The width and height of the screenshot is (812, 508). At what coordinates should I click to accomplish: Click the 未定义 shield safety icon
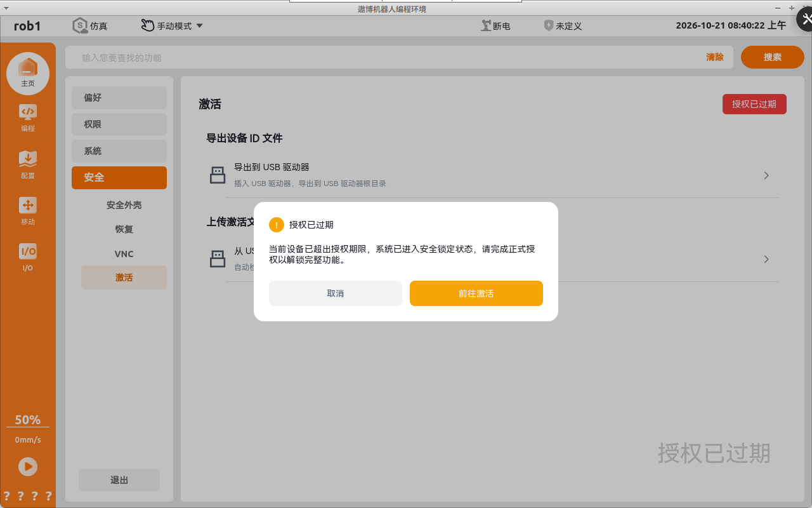click(549, 26)
